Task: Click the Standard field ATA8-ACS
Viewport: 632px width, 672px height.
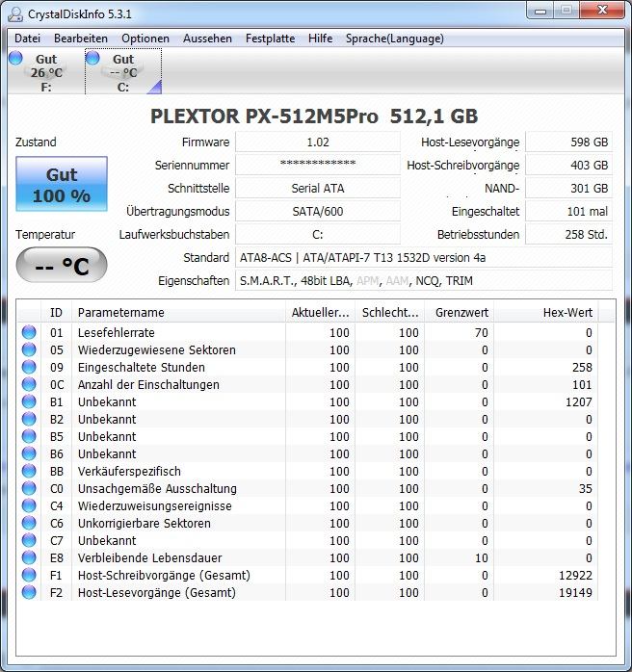Action: [x=424, y=258]
